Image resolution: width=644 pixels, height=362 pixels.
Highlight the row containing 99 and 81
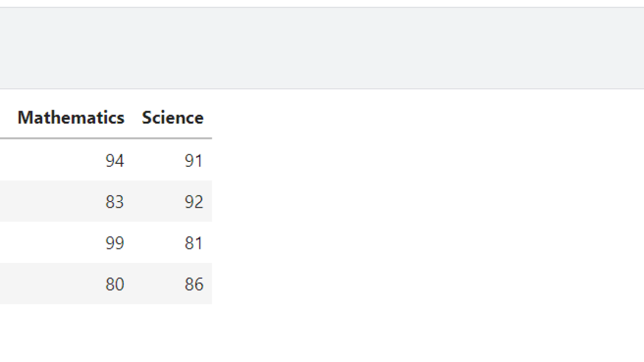(x=106, y=242)
